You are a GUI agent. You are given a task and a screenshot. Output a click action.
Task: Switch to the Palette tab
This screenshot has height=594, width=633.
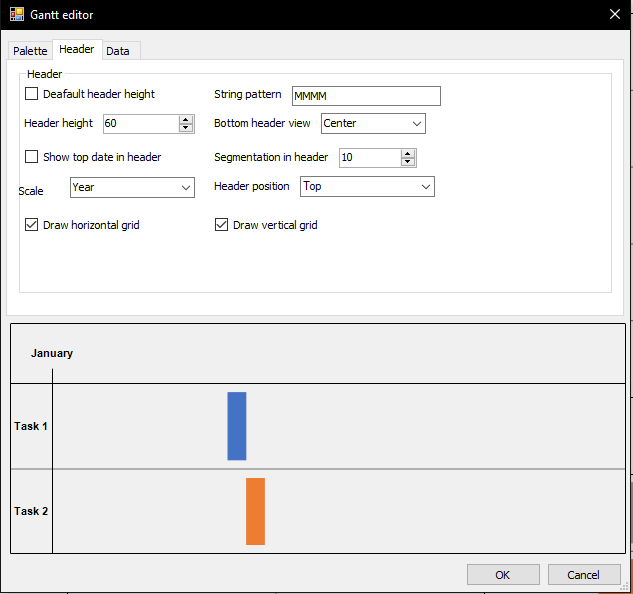coord(30,51)
